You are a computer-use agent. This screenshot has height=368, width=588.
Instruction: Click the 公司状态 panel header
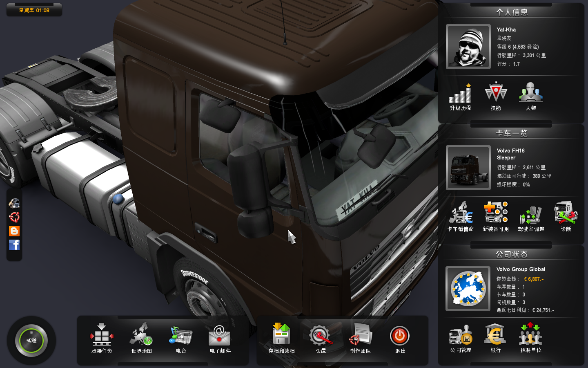click(x=512, y=254)
